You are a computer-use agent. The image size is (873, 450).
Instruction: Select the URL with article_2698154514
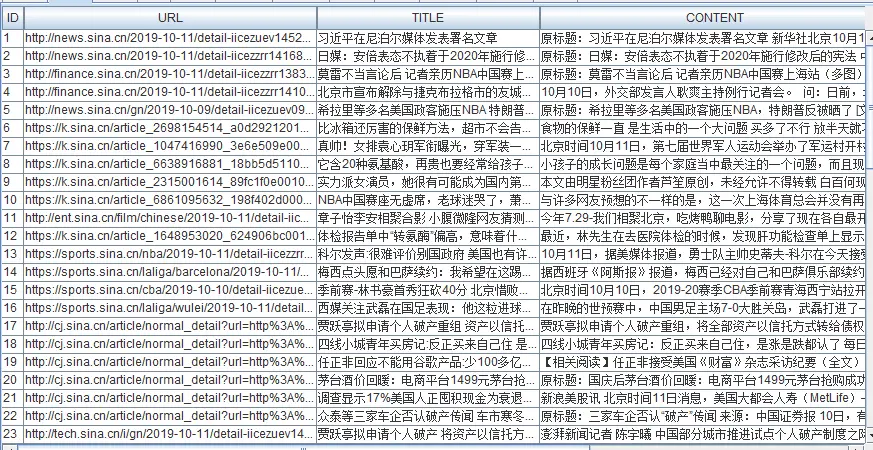tap(170, 128)
